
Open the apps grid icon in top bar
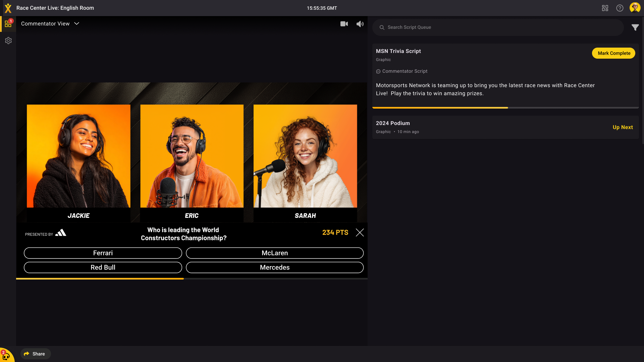point(605,8)
